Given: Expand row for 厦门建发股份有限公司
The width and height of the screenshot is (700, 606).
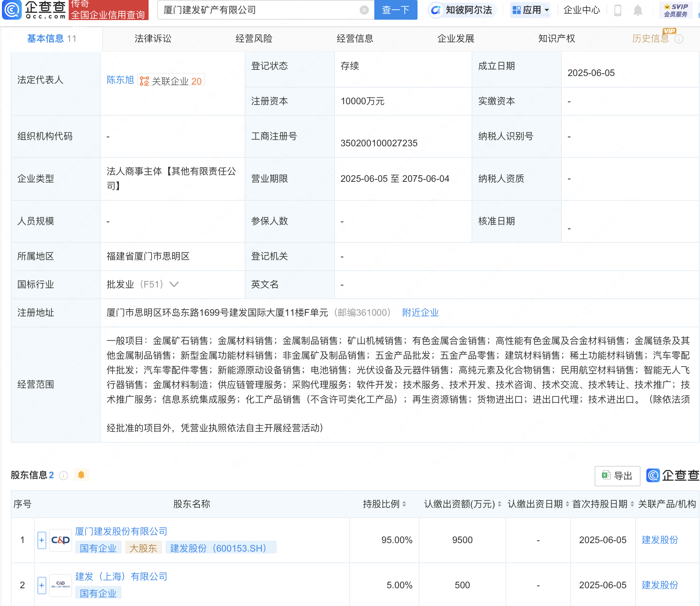Looking at the screenshot, I should pyautogui.click(x=42, y=540).
